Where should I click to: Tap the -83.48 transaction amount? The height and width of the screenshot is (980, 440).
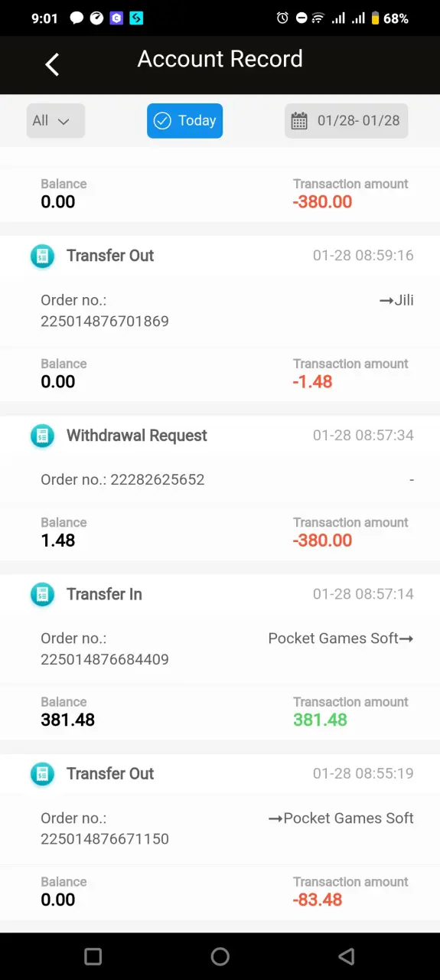(x=318, y=900)
